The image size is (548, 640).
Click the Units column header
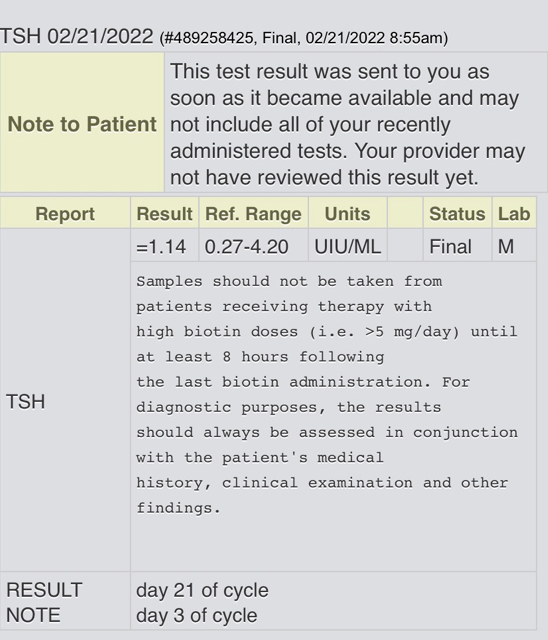click(348, 213)
